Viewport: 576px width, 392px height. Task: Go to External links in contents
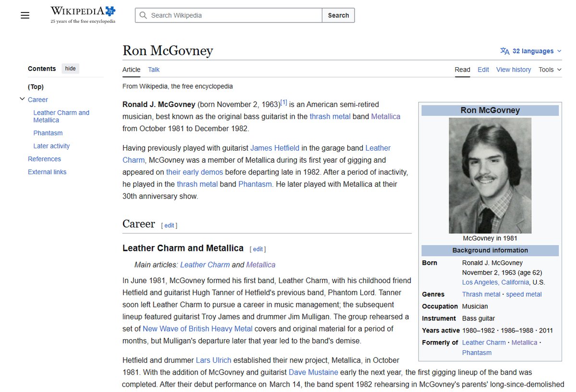tap(47, 172)
